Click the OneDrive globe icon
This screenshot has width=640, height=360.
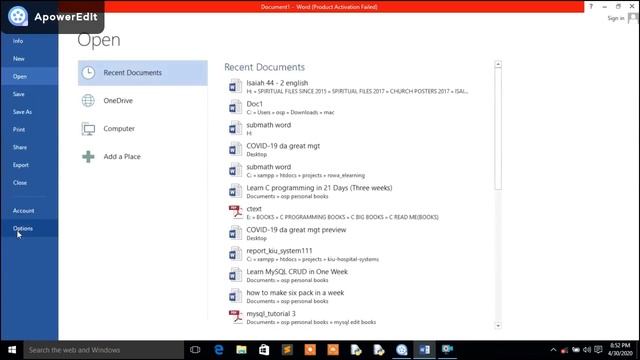tap(88, 100)
